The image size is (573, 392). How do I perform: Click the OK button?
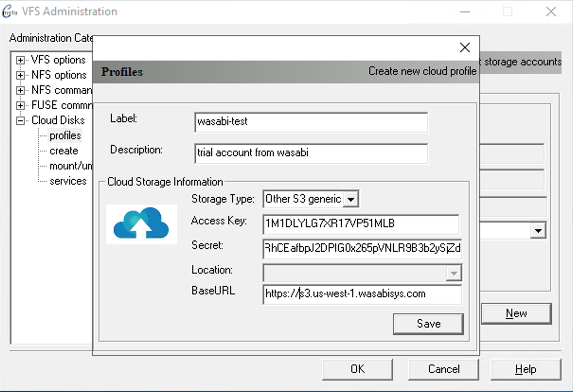point(358,369)
